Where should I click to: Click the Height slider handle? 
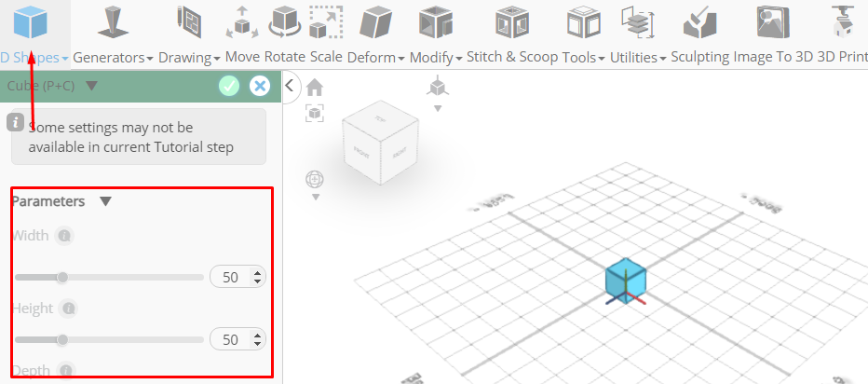62,339
